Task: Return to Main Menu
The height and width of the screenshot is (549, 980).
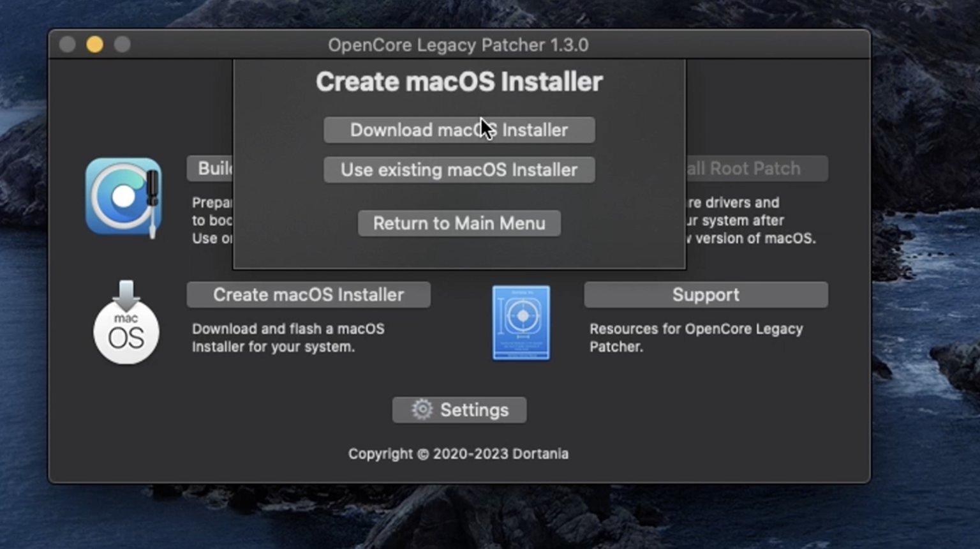Action: pos(459,223)
